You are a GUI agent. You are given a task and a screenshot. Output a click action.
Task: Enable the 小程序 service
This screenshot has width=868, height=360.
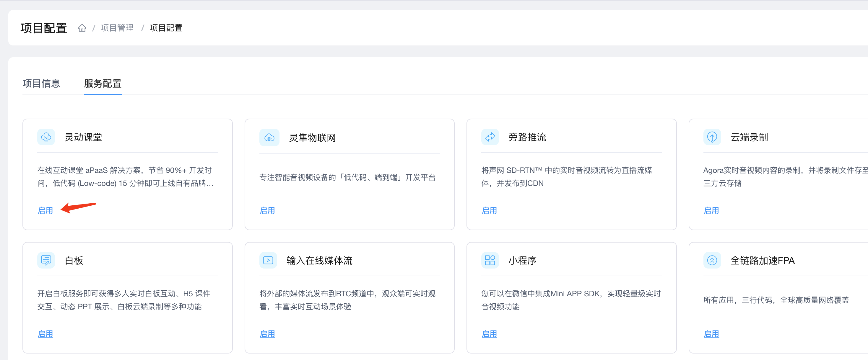(x=489, y=334)
